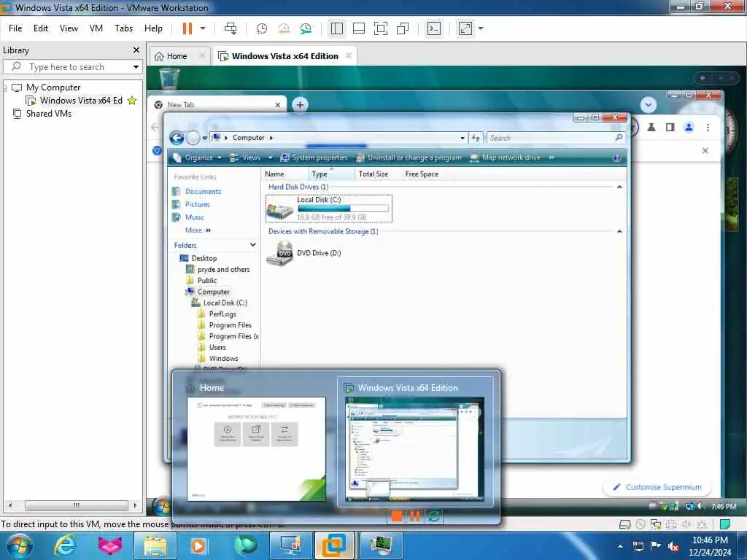Open the Explorer address bar history dropdown
Screen dimensions: 747x560
point(462,138)
